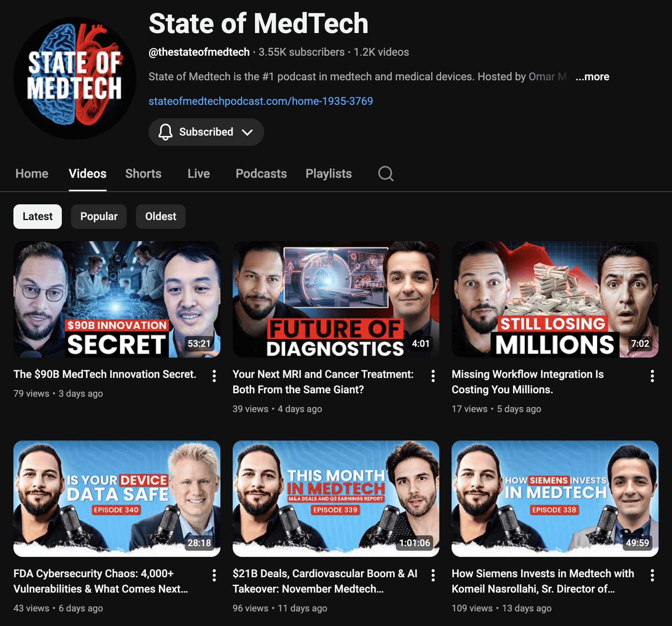672x626 pixels.
Task: Open options menu for Your Next MRI video
Action: click(433, 376)
